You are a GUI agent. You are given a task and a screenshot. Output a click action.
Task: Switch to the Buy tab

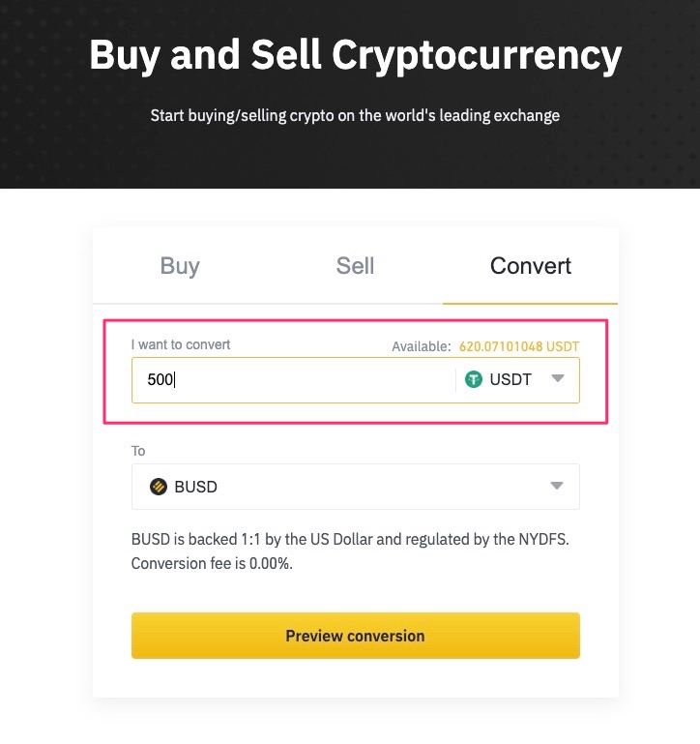pos(180,266)
